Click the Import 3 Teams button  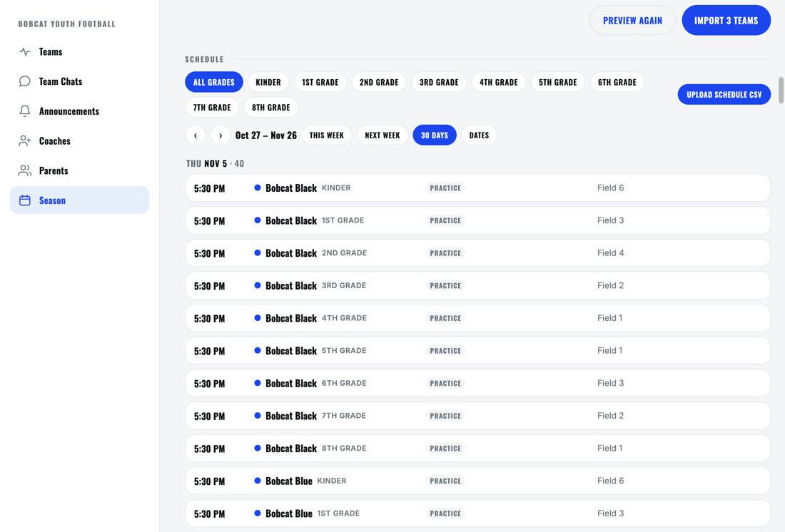click(726, 21)
